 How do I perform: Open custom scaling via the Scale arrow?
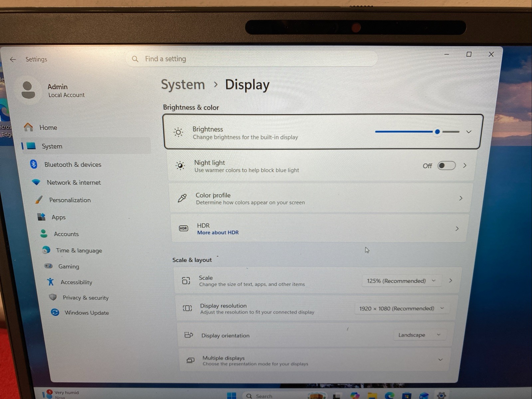click(450, 281)
